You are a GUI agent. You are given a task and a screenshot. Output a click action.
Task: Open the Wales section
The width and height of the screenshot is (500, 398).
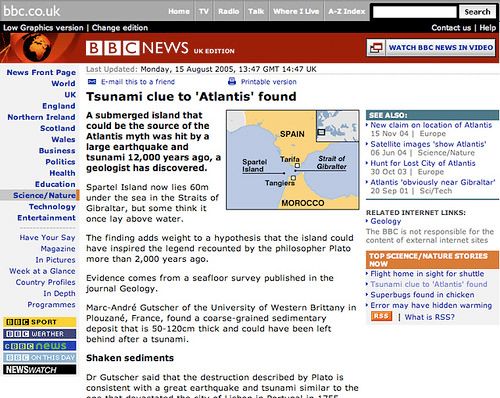(63, 139)
